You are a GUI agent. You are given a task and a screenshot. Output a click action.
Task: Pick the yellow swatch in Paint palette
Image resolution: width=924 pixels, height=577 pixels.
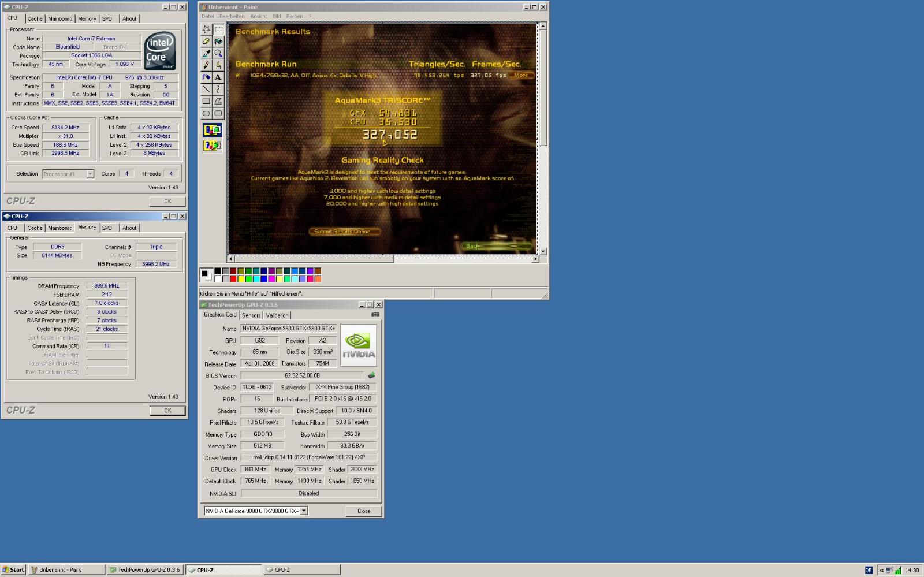(x=240, y=279)
